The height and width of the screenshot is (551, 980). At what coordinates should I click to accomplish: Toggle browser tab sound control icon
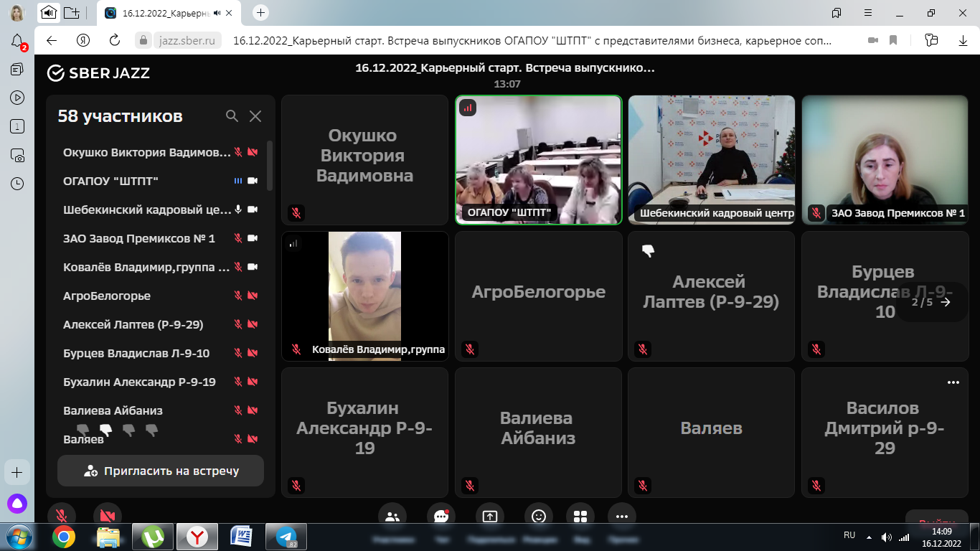(48, 12)
